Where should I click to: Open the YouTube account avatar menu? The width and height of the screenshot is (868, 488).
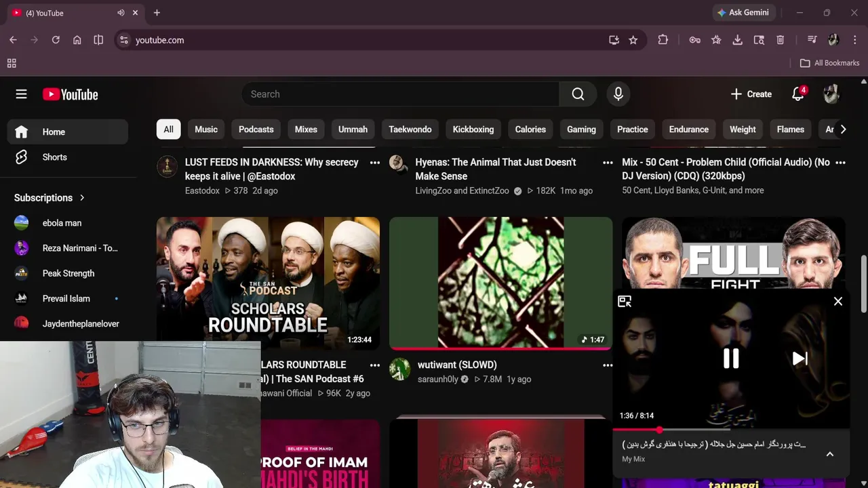click(831, 94)
